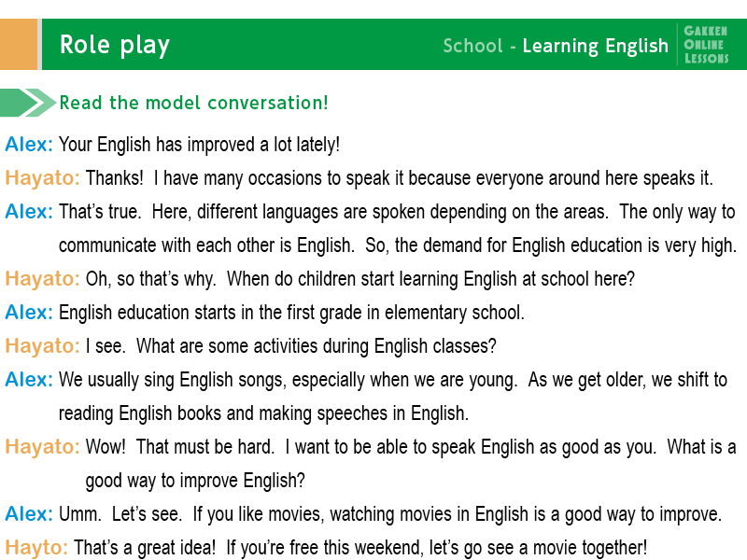
Task: Click the Alex label before Umm
Action: pos(29,514)
